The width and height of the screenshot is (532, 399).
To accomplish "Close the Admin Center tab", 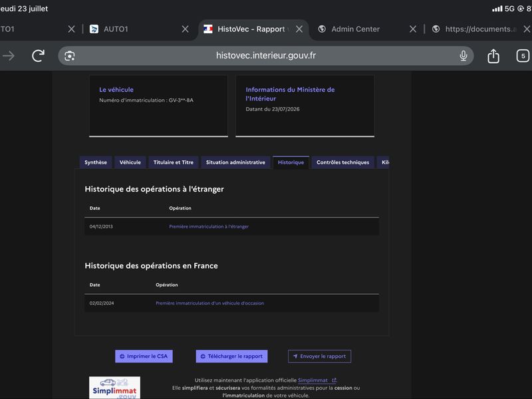I will click(412, 29).
